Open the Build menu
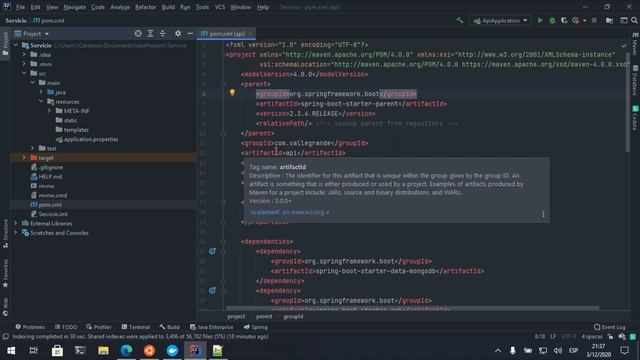Viewport: 640px width, 360px height. pyautogui.click(x=168, y=7)
